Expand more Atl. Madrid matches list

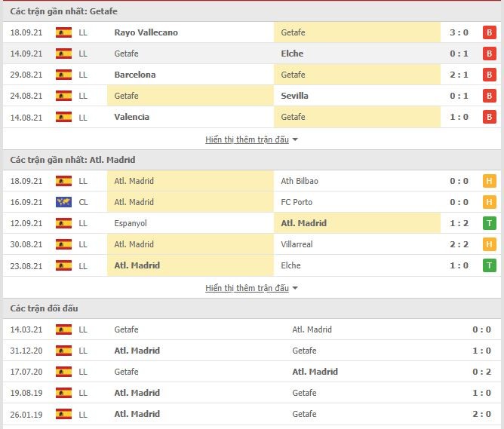click(247, 288)
